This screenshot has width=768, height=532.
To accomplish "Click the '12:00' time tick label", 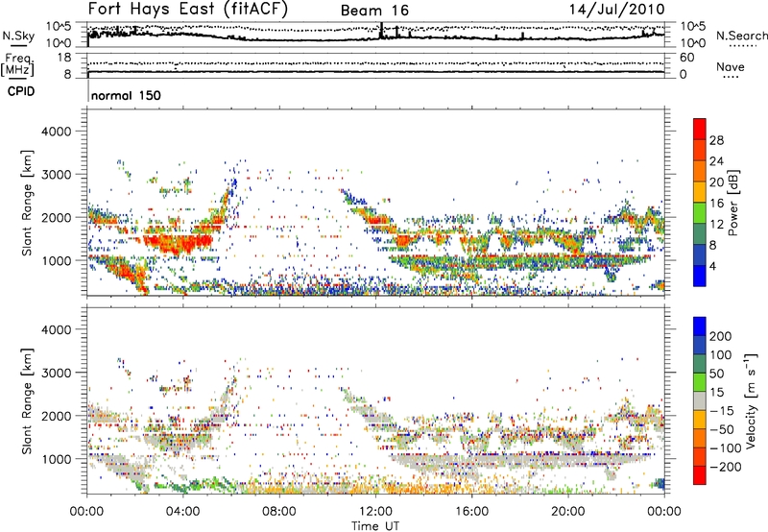I will click(x=375, y=512).
